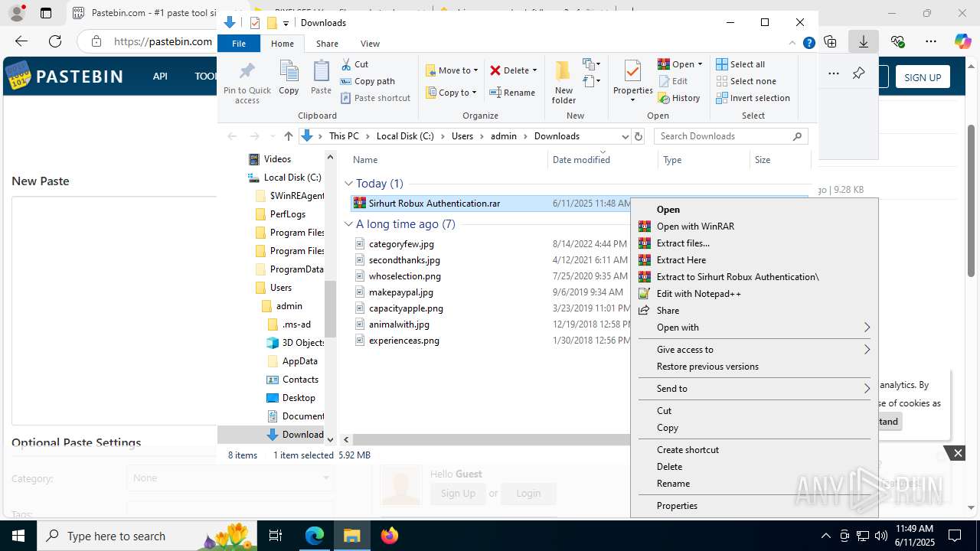Choose Open with WinRAR menu entry
Image resolution: width=980 pixels, height=551 pixels.
(x=754, y=227)
